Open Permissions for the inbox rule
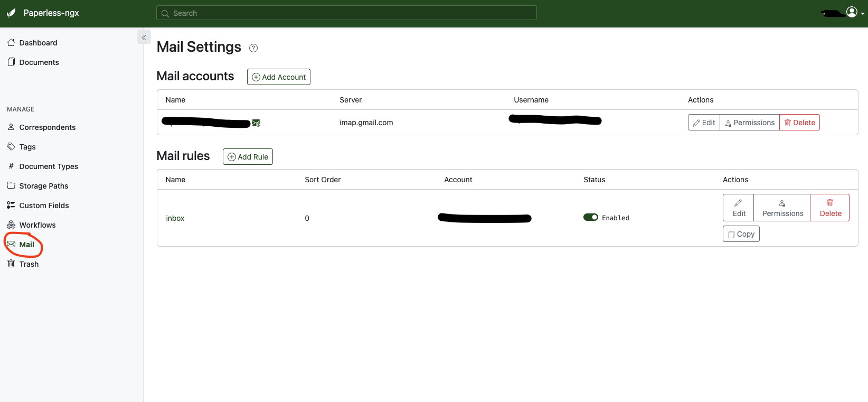 pyautogui.click(x=782, y=208)
